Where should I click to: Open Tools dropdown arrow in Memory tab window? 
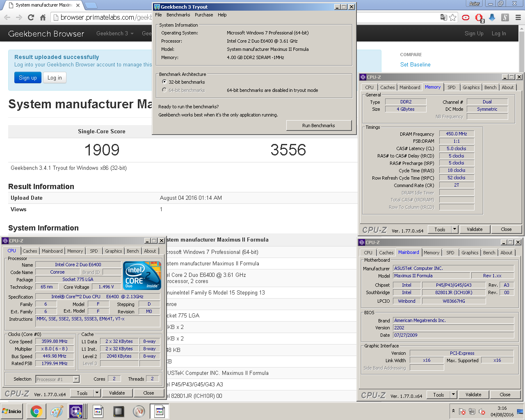point(455,229)
